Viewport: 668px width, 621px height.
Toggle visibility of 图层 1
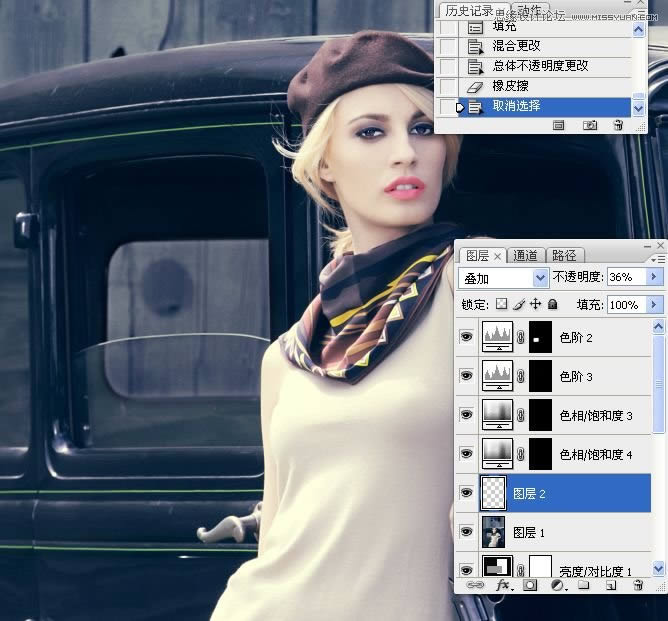(466, 532)
